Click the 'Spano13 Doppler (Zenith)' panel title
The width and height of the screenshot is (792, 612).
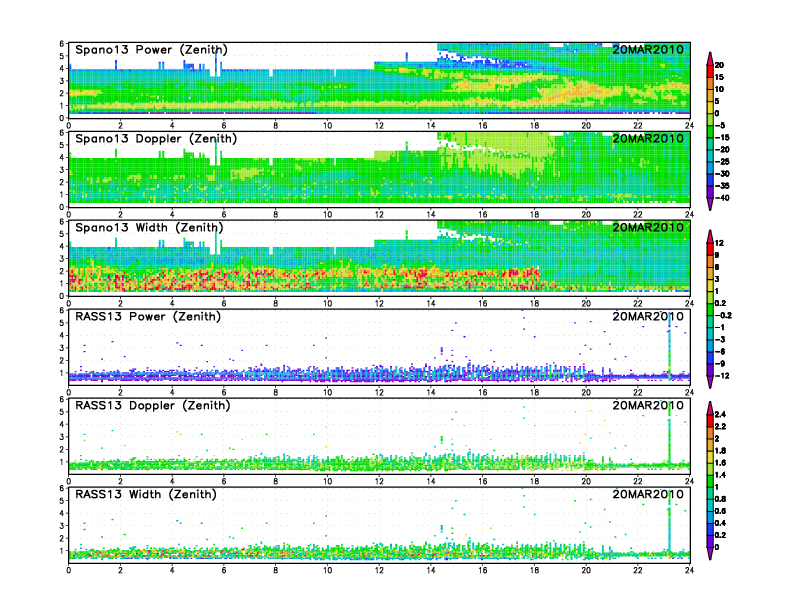[x=156, y=139]
